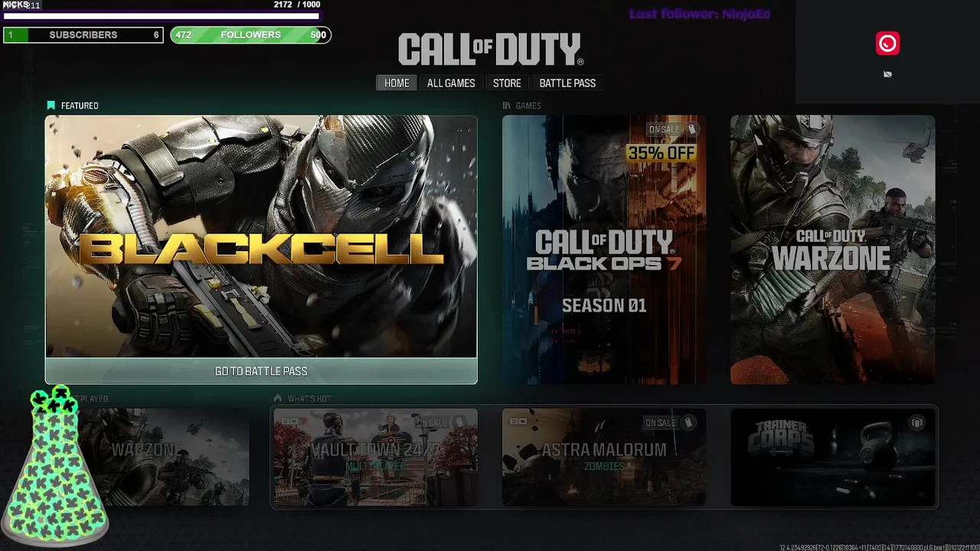Image resolution: width=980 pixels, height=551 pixels.
Task: Select the Call of Duty Warzone game card
Action: point(832,249)
